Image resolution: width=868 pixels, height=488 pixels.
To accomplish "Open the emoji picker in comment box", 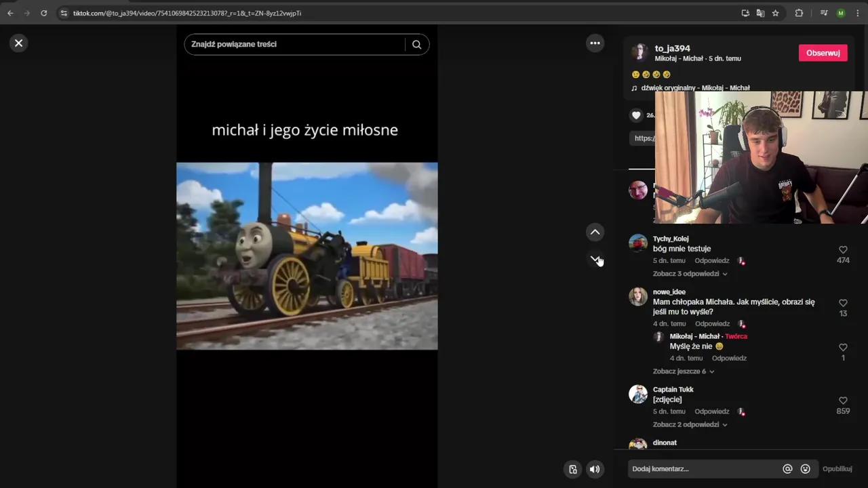I will pos(806,469).
